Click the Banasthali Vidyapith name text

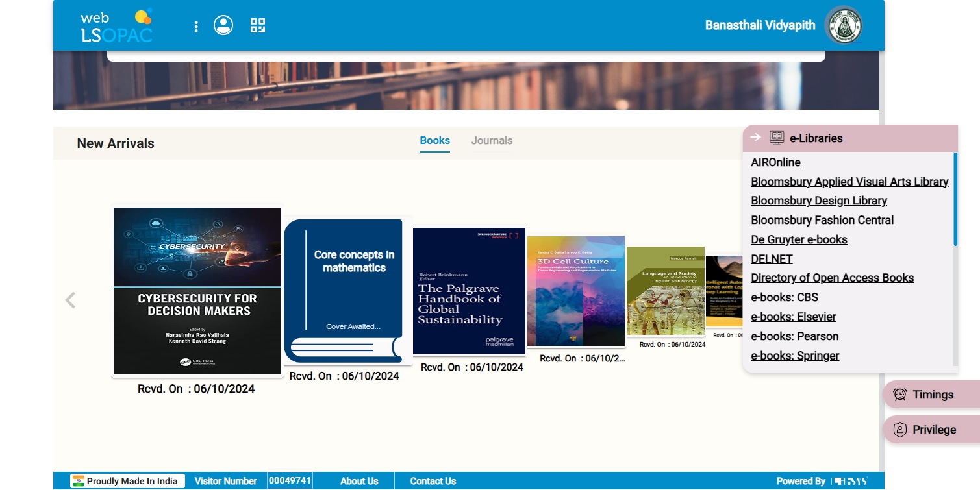click(760, 25)
